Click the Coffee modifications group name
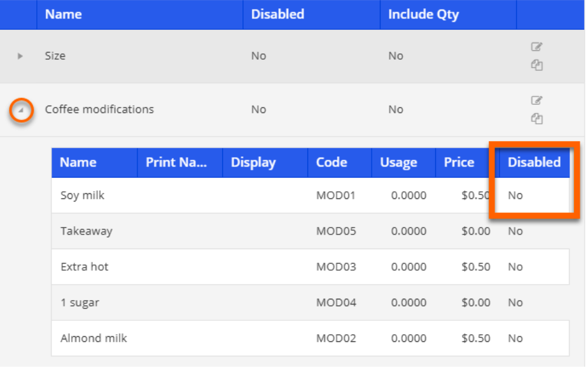 (99, 109)
